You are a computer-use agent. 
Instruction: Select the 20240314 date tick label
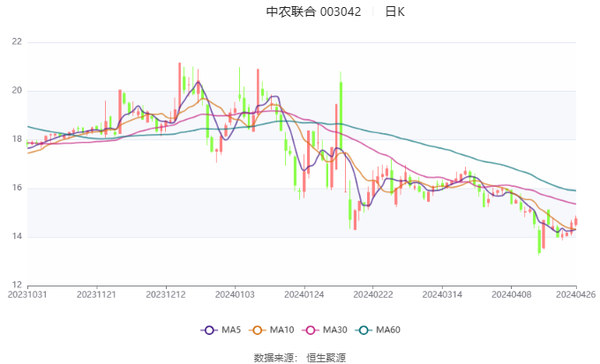pyautogui.click(x=440, y=293)
